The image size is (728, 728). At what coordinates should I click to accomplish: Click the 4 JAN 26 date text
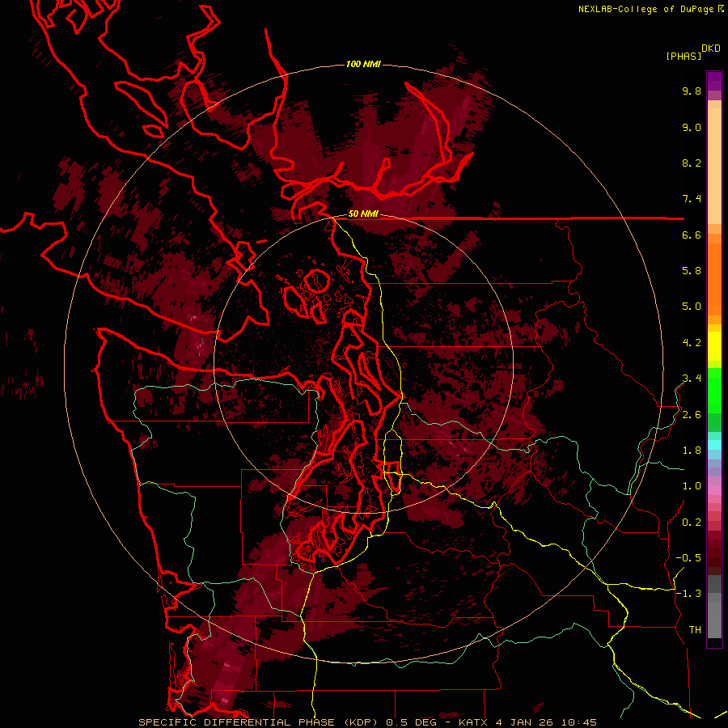pos(525,722)
